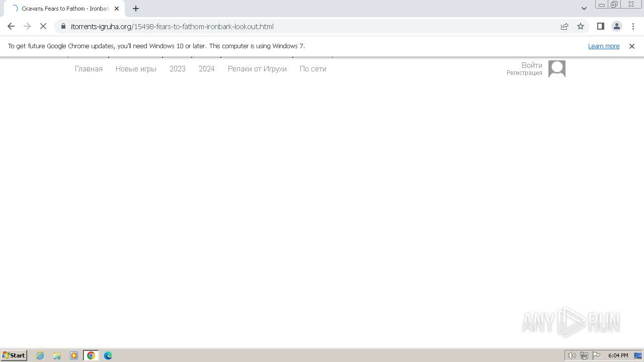Toggle the Chrome side panel

(601, 26)
